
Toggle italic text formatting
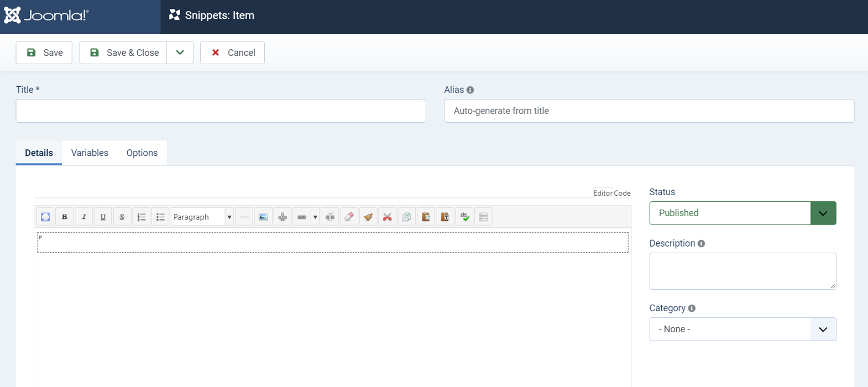(83, 217)
